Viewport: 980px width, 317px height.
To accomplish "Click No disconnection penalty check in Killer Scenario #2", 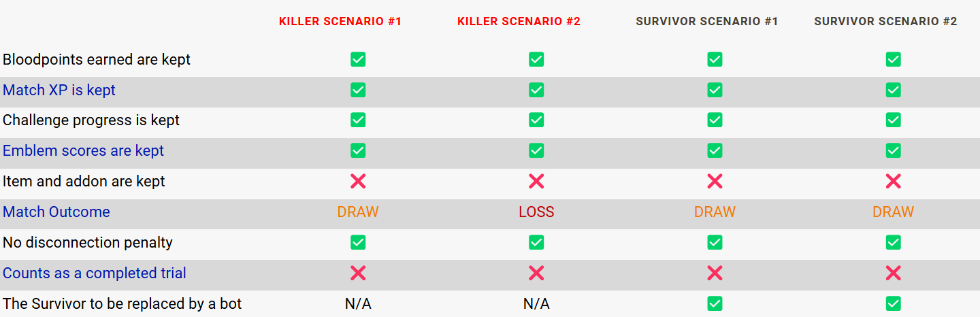I will point(536,242).
